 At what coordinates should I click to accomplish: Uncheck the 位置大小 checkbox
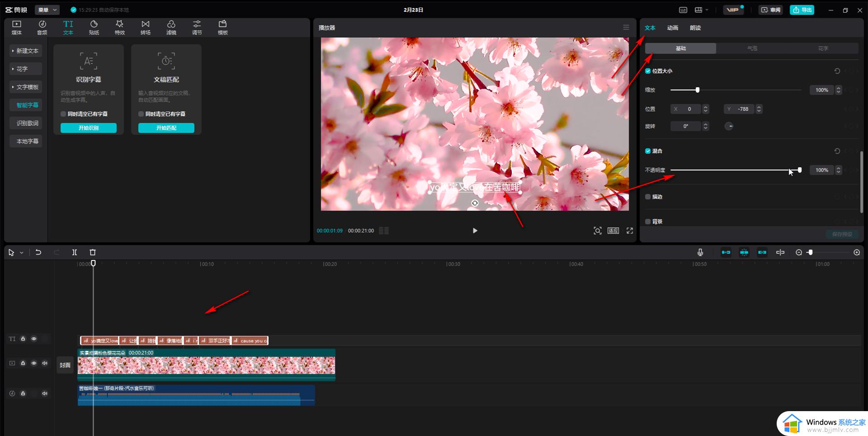pos(648,71)
